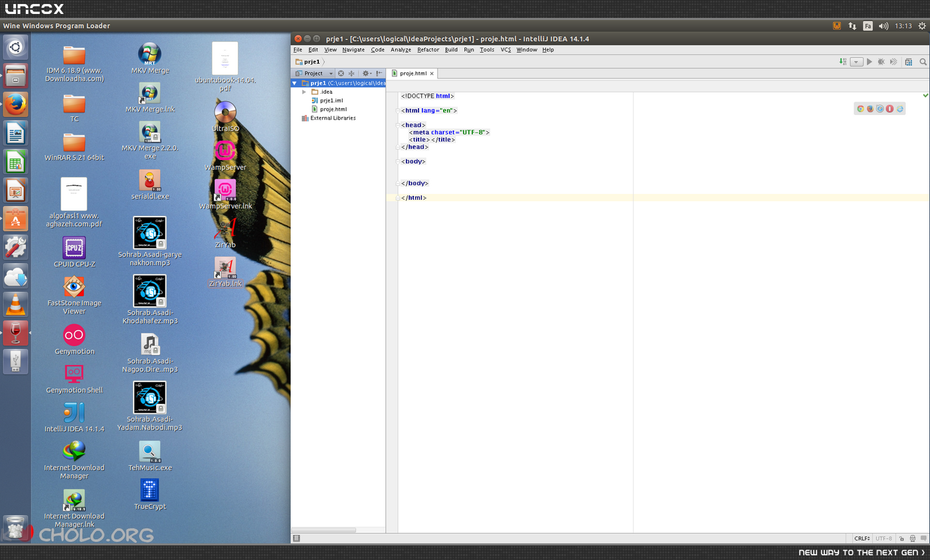Click the Debug bug icon in toolbar
This screenshot has height=560, width=930.
[x=882, y=62]
